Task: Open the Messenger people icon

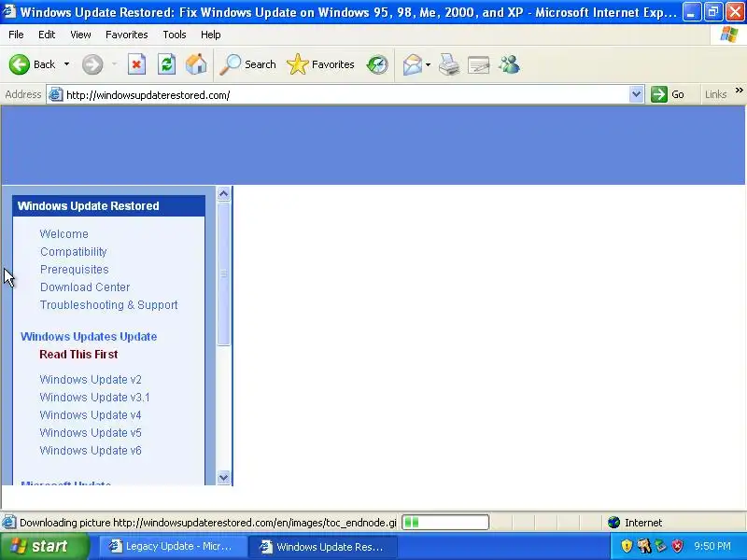Action: point(509,64)
